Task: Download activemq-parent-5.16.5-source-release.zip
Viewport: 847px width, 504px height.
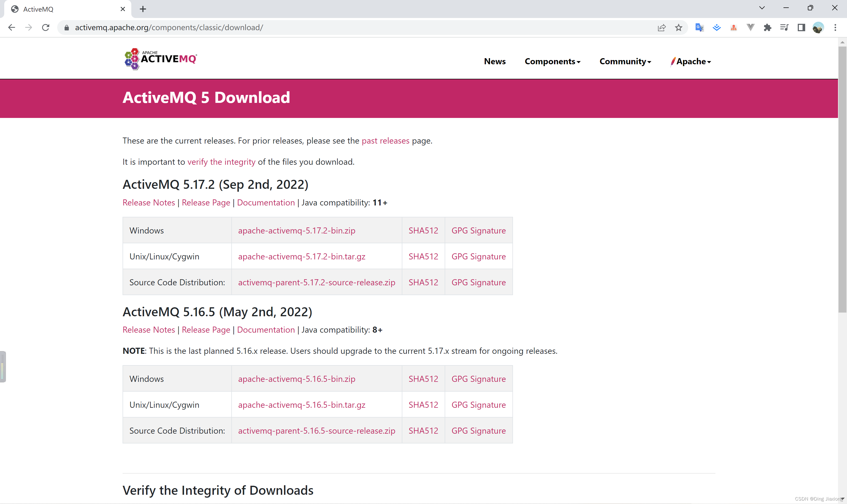Action: point(317,431)
